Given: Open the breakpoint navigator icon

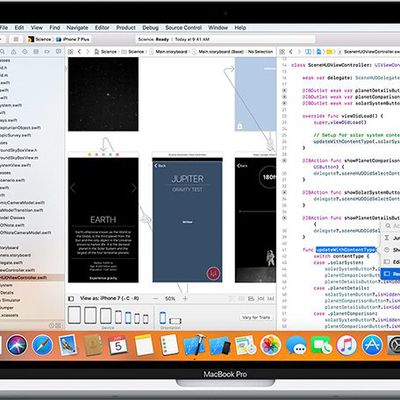Looking at the screenshot, I should 47,52.
